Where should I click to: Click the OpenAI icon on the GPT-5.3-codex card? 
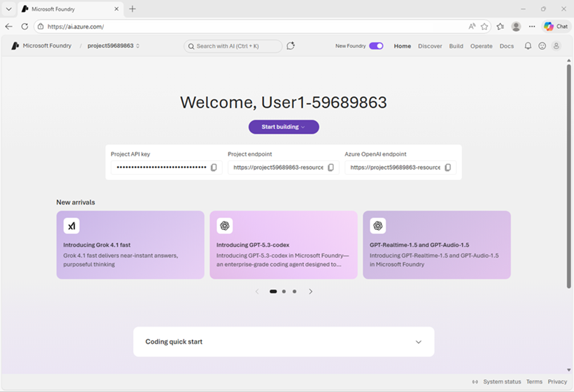coord(225,225)
